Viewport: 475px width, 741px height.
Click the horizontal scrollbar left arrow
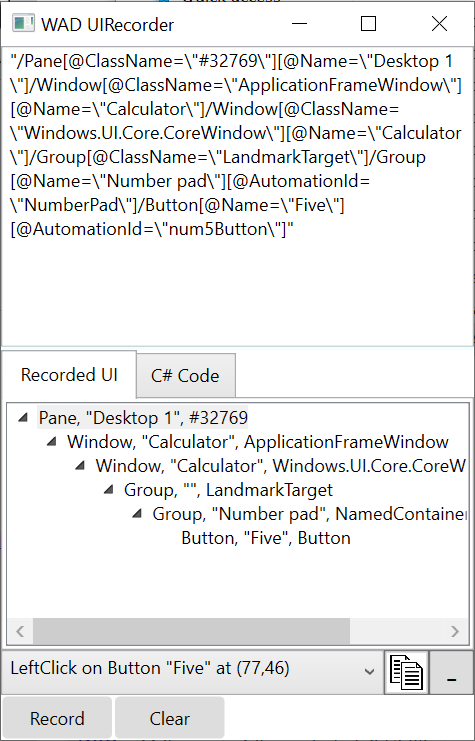click(x=20, y=631)
